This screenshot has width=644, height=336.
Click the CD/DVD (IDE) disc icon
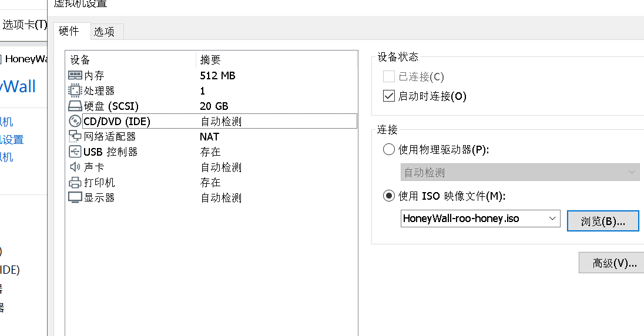click(75, 122)
